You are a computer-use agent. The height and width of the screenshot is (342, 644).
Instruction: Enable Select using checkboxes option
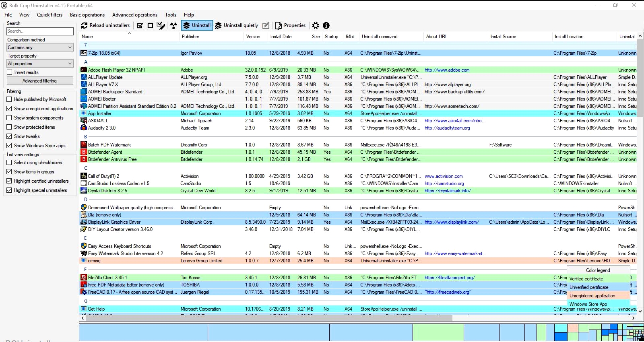(9, 163)
